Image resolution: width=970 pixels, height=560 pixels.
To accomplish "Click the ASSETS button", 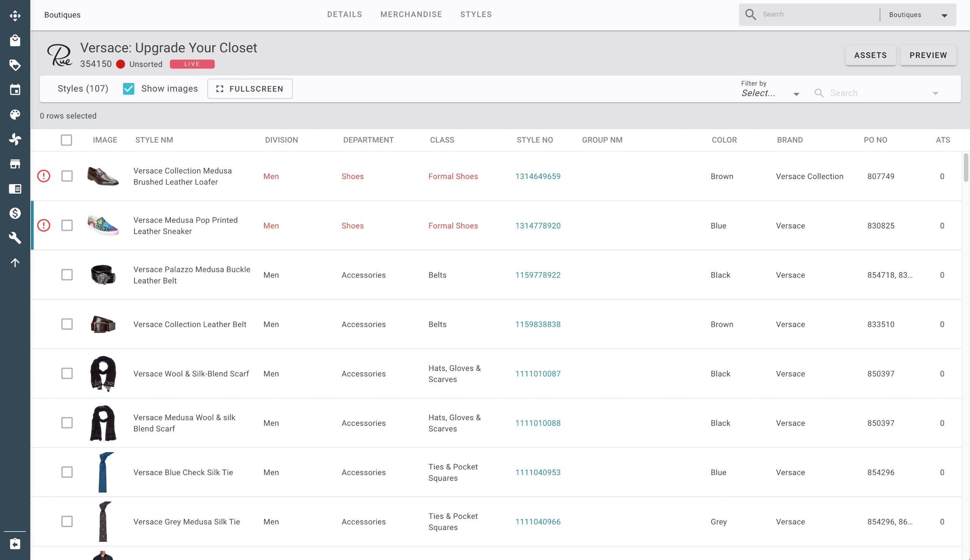I will [870, 55].
